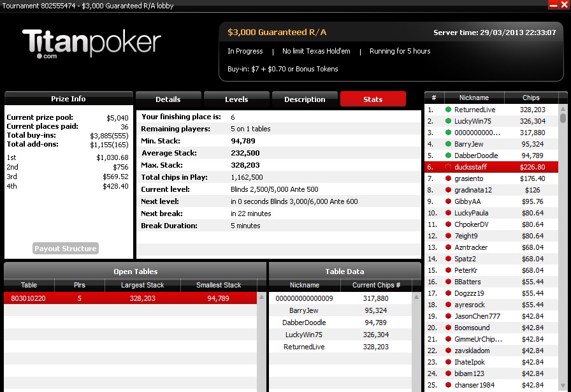Click red status dot beside LuckyPaula

coord(448,213)
